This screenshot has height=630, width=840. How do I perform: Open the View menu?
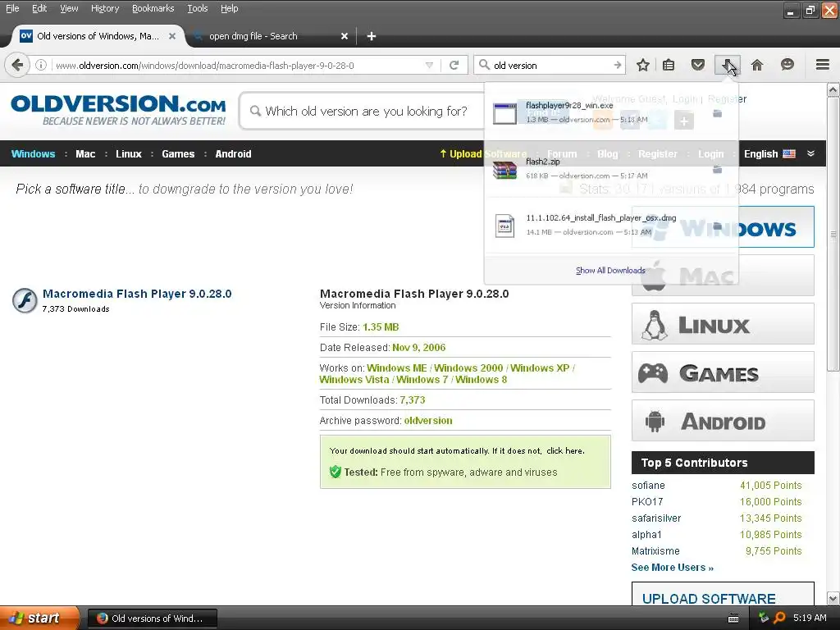pos(69,8)
